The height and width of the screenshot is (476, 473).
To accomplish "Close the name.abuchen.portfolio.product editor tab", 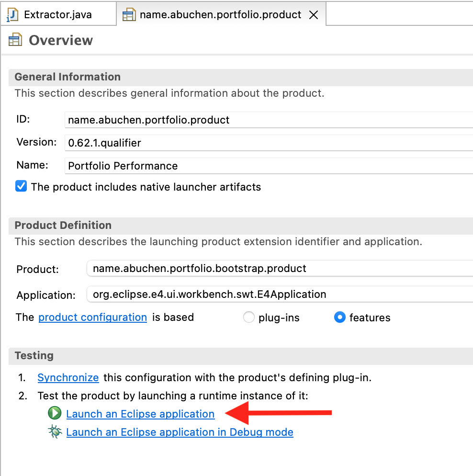I will click(x=314, y=15).
